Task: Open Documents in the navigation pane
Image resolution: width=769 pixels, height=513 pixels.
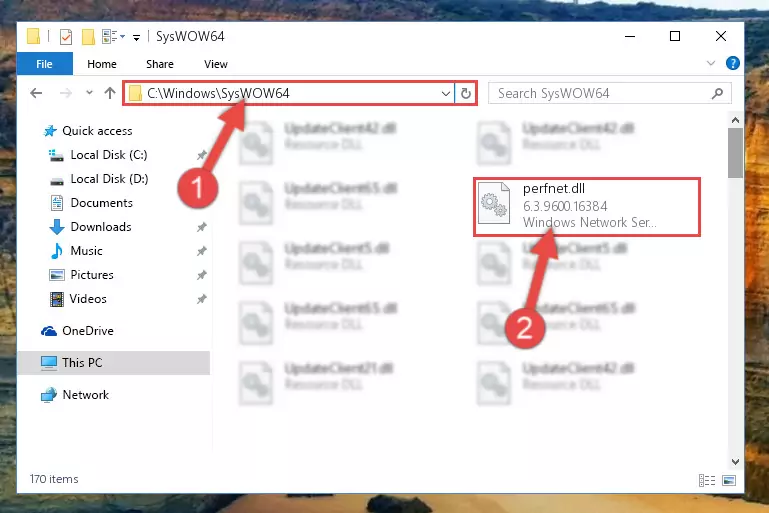Action: 102,203
